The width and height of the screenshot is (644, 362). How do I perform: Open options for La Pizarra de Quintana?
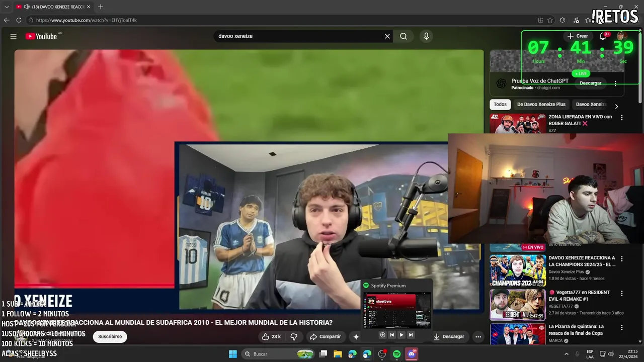[622, 327]
